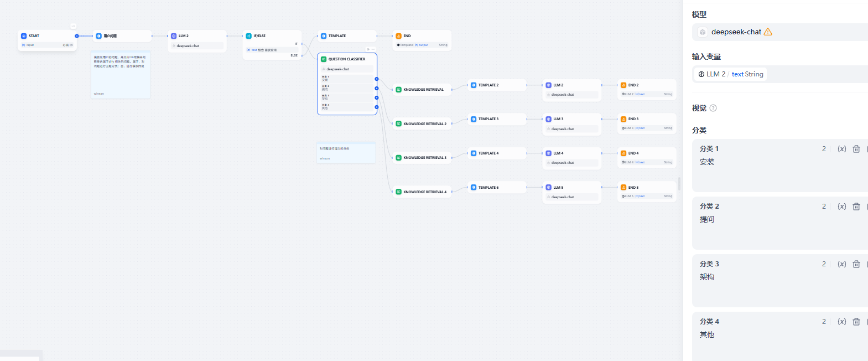Click the TEMPLATE 6 node icon
Screen dimensions: 868x361
[474, 188]
